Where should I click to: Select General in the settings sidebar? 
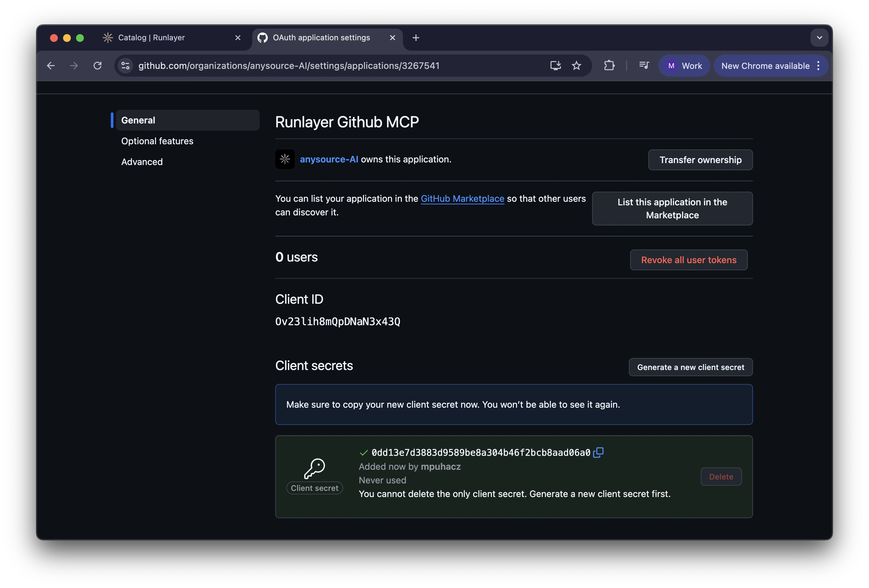188,121
